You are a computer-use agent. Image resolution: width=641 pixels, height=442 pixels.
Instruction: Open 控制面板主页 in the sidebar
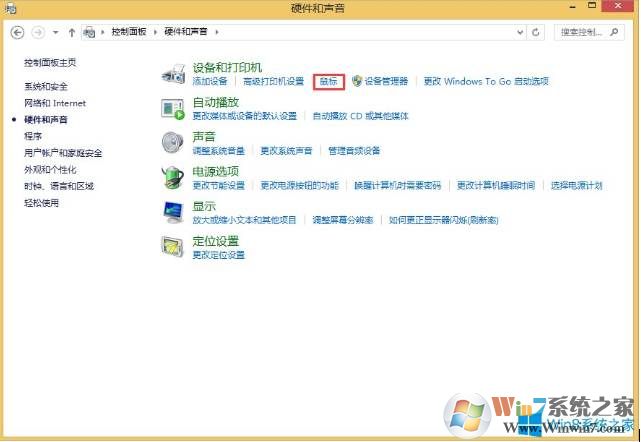click(50, 63)
